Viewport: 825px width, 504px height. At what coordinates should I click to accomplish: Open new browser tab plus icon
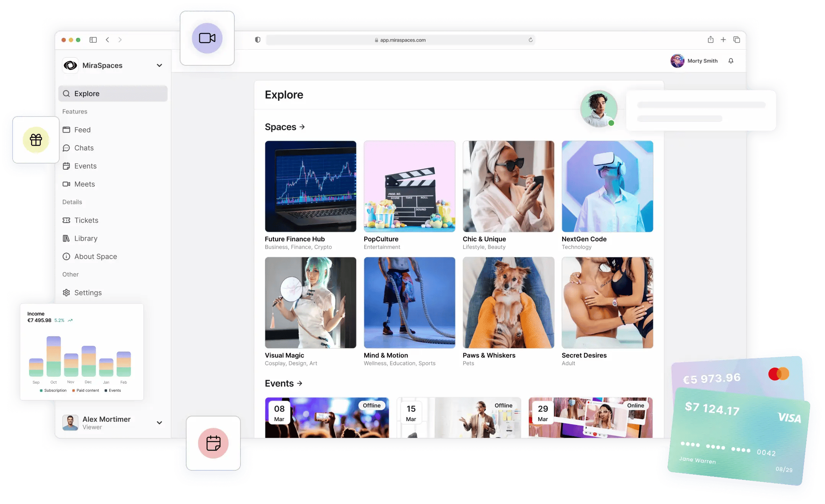[723, 40]
